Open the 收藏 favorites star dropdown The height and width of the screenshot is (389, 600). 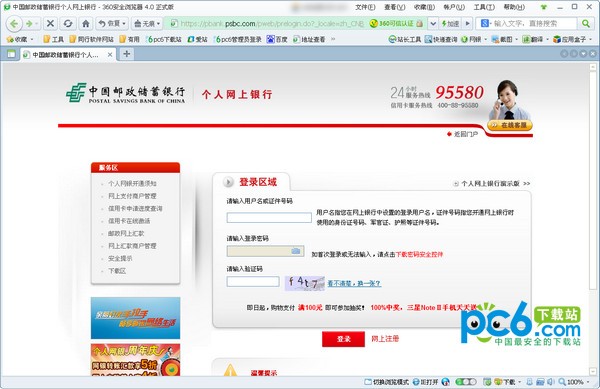(x=20, y=39)
